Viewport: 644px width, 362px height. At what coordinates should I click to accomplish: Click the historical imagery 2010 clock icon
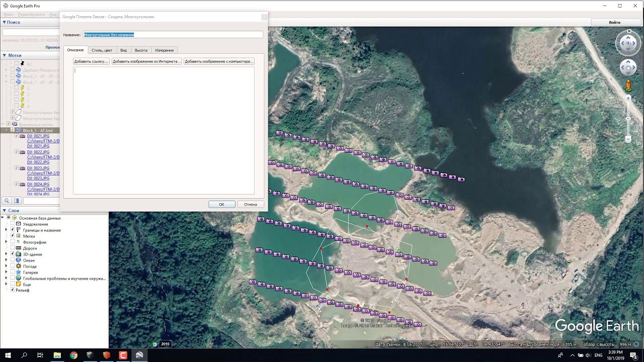click(x=155, y=344)
